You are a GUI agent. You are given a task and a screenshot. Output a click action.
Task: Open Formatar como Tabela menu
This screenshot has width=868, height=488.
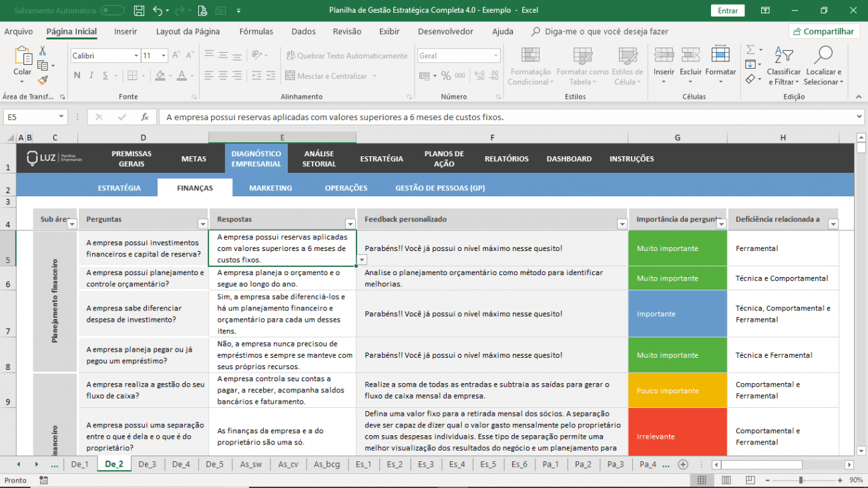coord(582,67)
